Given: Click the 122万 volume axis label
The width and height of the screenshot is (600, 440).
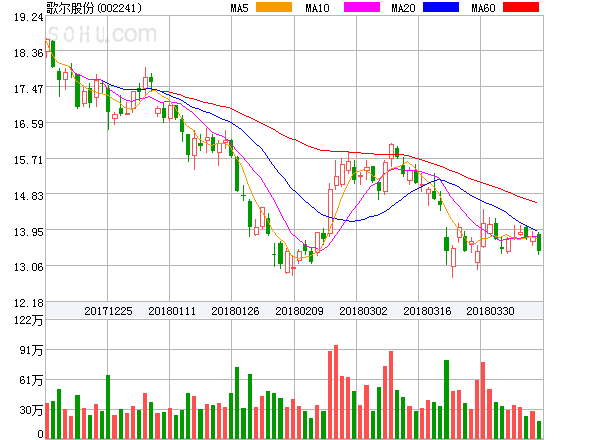Looking at the screenshot, I should (x=29, y=320).
